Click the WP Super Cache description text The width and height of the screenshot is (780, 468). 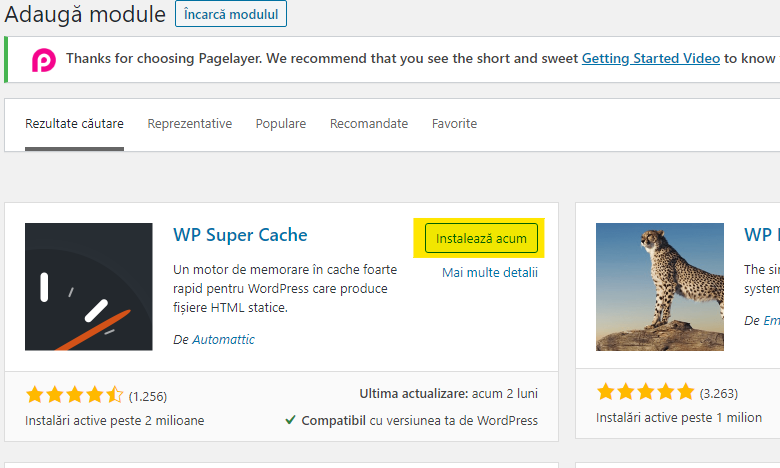285,288
